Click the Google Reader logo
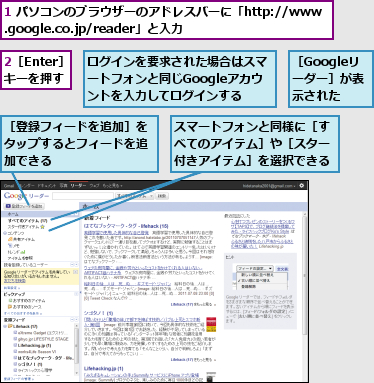Screen dimensions: 374x383 click(x=26, y=196)
